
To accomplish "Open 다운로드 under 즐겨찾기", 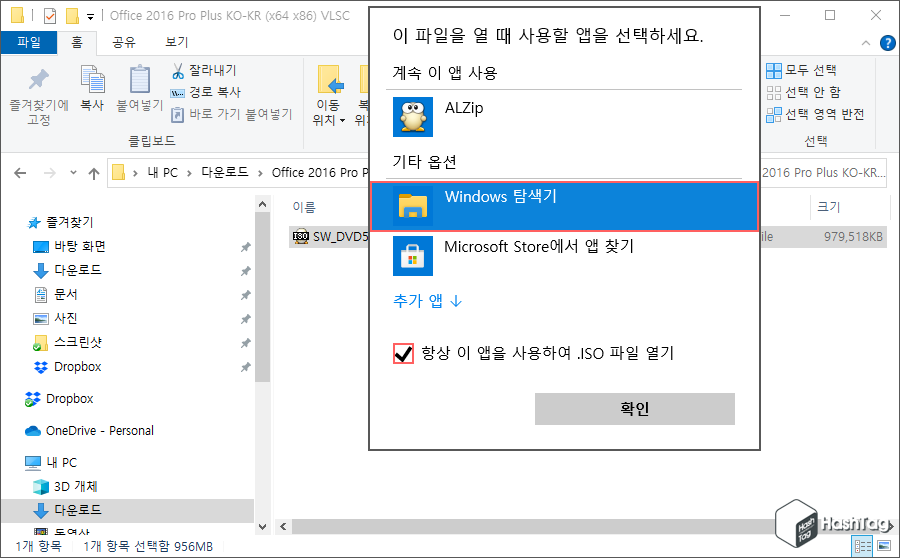I will pyautogui.click(x=68, y=270).
